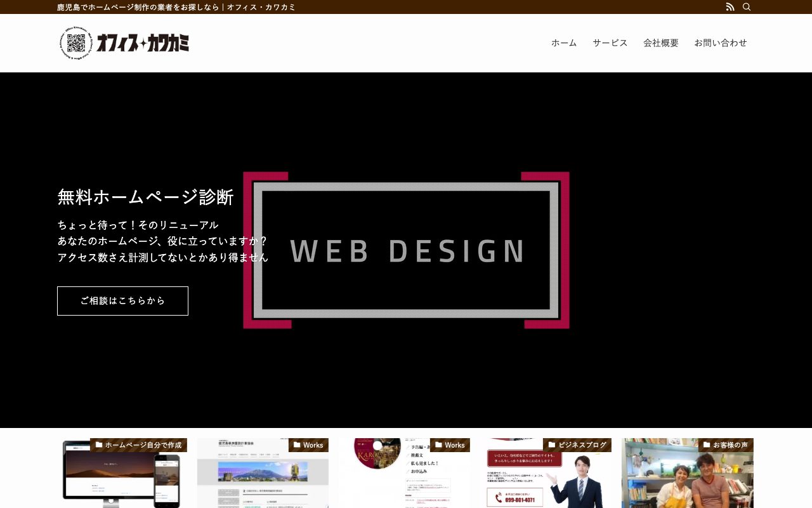Click the line アクセス数さえ計測してないとかあり得ません
This screenshot has width=812, height=508.
tap(163, 258)
